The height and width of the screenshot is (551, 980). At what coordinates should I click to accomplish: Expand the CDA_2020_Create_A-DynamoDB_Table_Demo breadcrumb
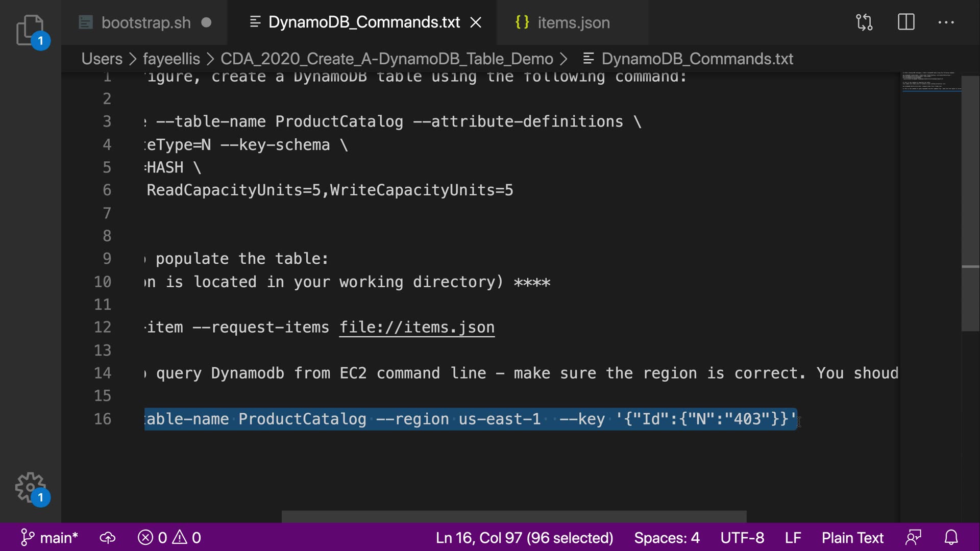tap(386, 59)
